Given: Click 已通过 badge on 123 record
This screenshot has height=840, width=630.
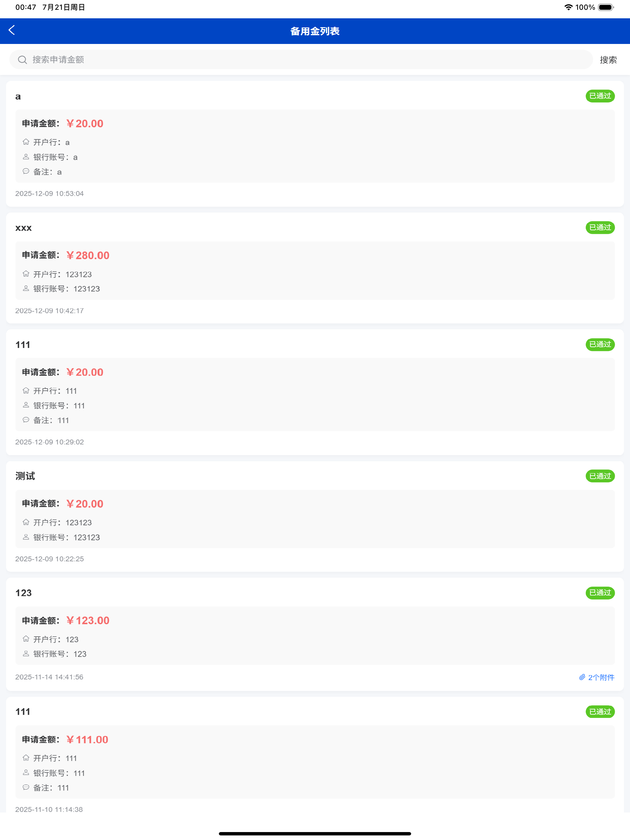Looking at the screenshot, I should (x=600, y=593).
